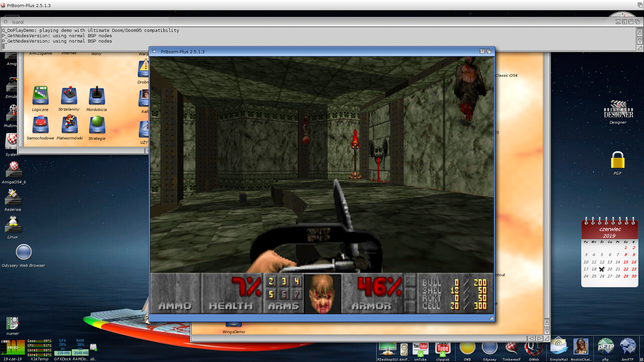Launch Odyssey from the bottom dock
644x362 pixels.
click(x=489, y=349)
